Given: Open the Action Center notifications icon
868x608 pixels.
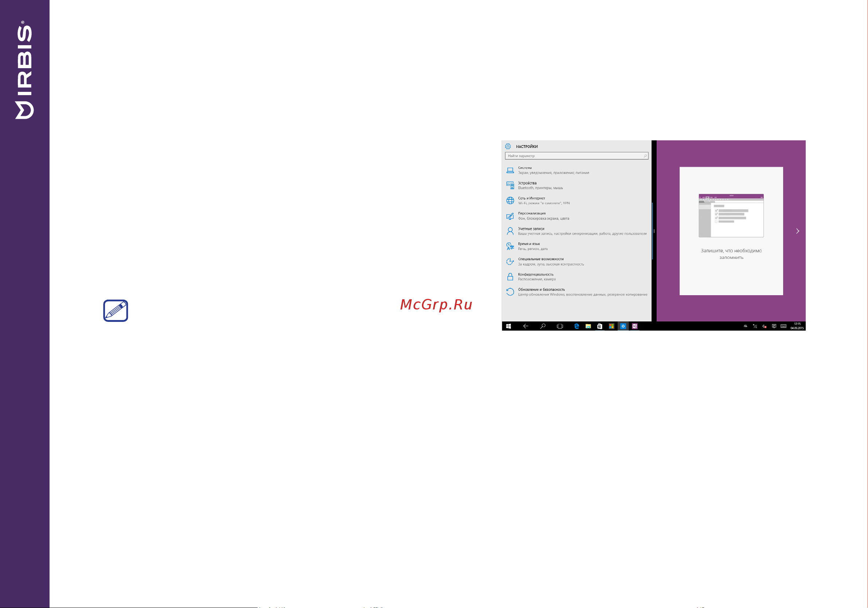Looking at the screenshot, I should click(x=774, y=326).
